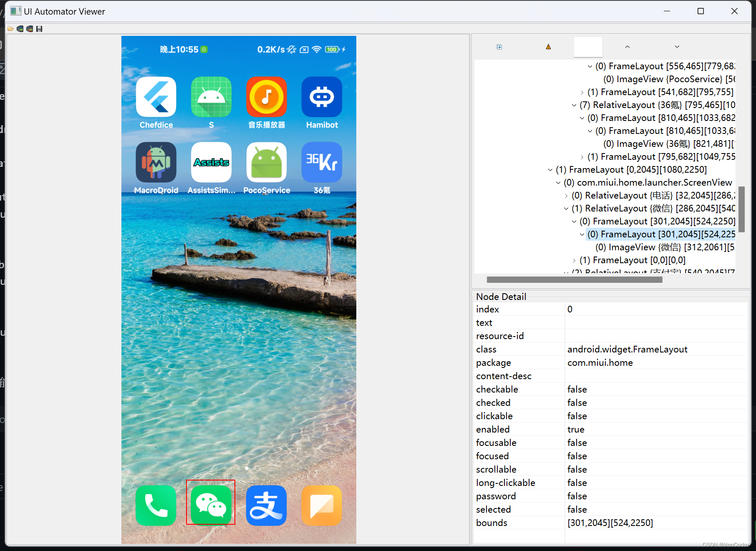Viewport: 756px width, 551px height.
Task: Click the scrollable row's false value
Action: coord(577,469)
